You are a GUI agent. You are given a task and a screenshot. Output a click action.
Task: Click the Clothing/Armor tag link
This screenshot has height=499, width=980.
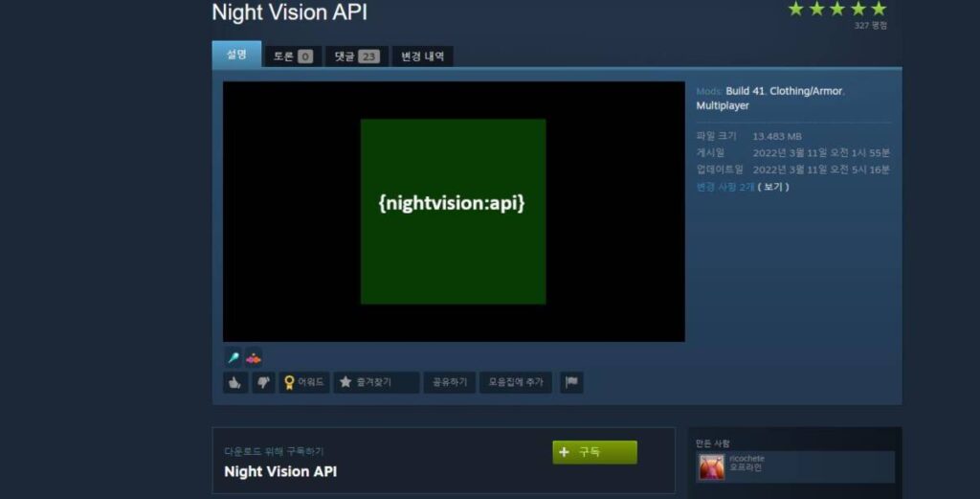coord(806,91)
